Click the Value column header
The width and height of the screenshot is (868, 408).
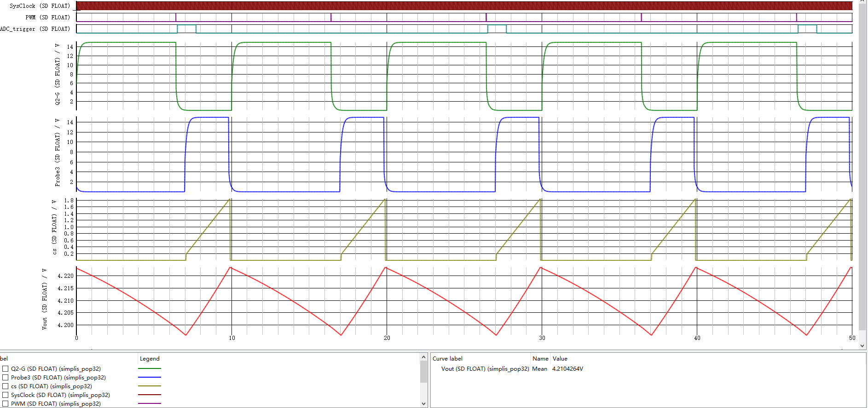560,359
